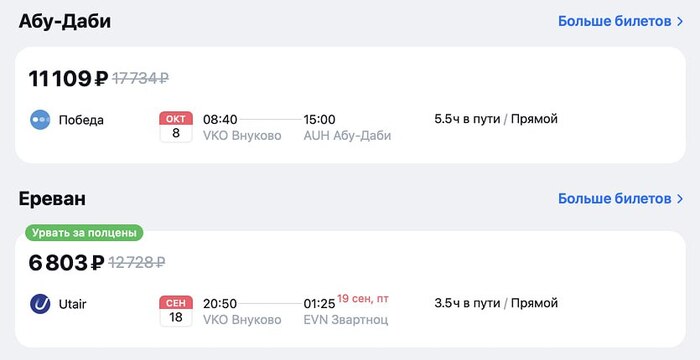Click the Победа airline logo icon
Screen dimensions: 700x360
[x=40, y=120]
